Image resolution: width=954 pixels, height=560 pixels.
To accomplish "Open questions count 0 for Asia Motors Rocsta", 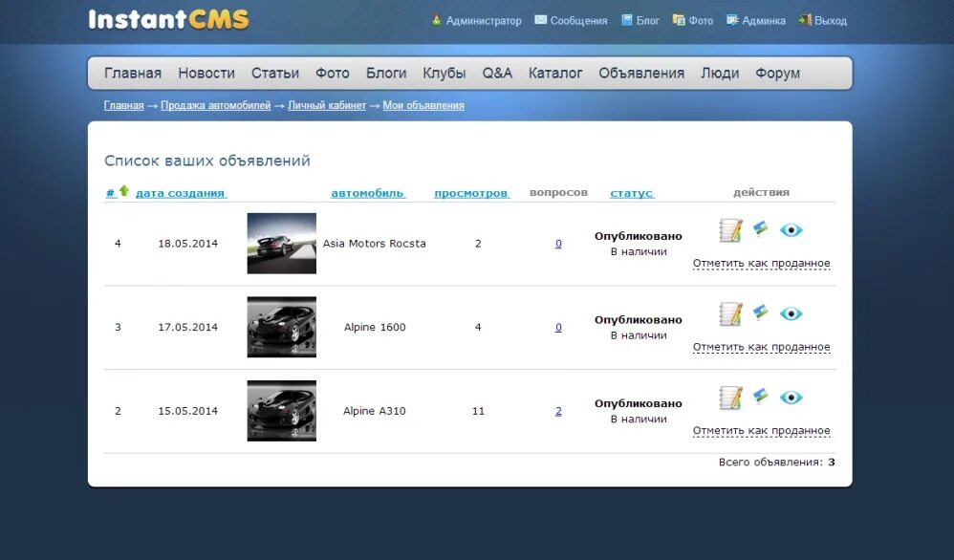I will pyautogui.click(x=558, y=244).
